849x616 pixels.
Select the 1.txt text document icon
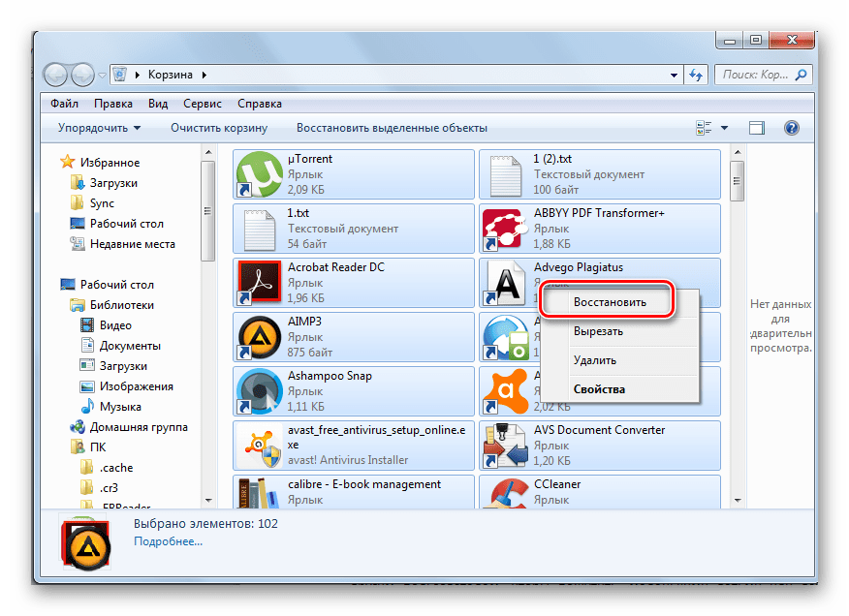[x=260, y=230]
